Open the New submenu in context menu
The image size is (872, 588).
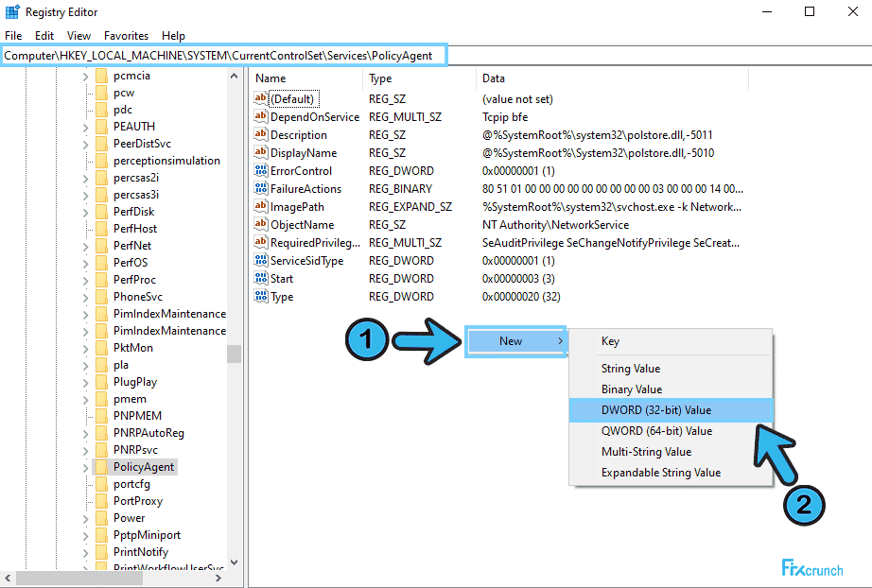[516, 340]
